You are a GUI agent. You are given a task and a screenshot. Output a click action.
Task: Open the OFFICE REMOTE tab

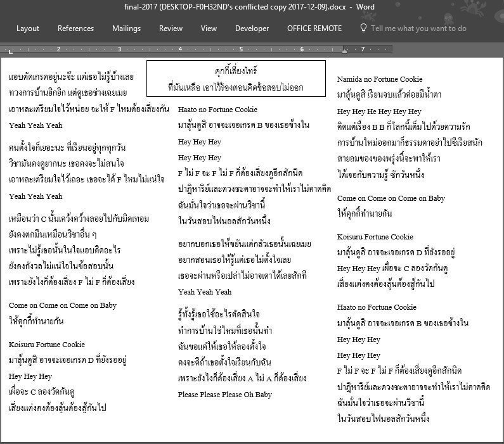coord(314,29)
